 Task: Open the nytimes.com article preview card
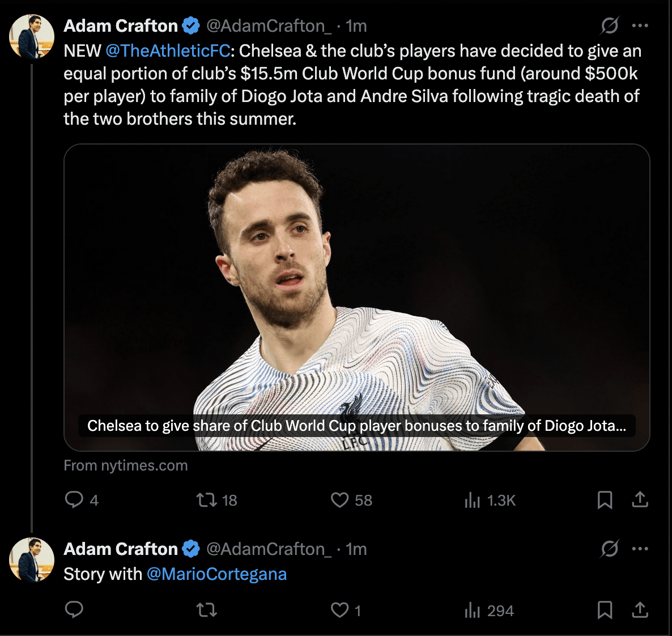[x=356, y=297]
